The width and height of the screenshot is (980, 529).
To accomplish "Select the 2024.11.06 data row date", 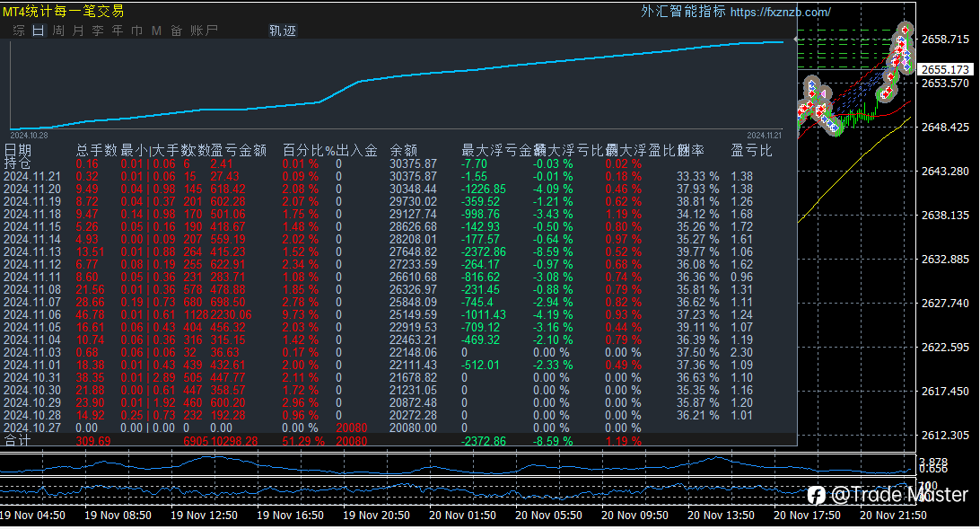I will coord(32,314).
